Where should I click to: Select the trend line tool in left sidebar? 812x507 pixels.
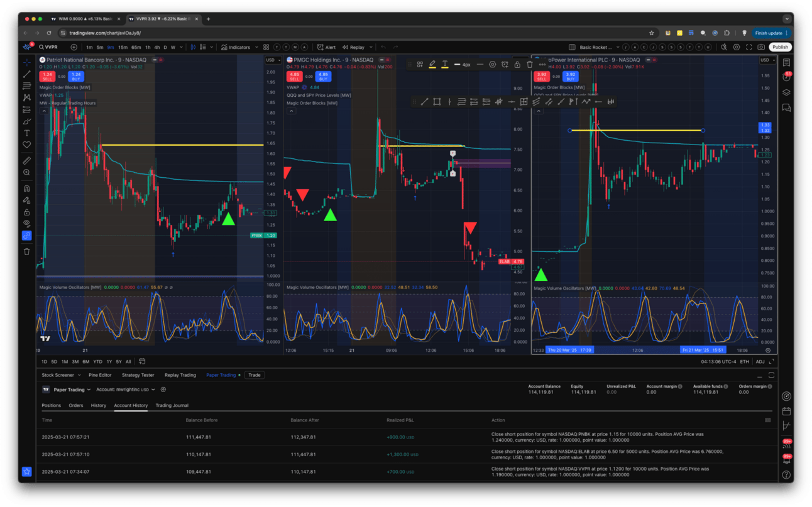[x=26, y=74]
